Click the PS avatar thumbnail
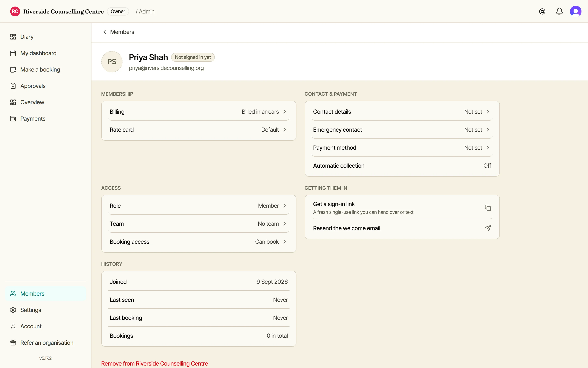The height and width of the screenshot is (368, 588). [x=112, y=62]
